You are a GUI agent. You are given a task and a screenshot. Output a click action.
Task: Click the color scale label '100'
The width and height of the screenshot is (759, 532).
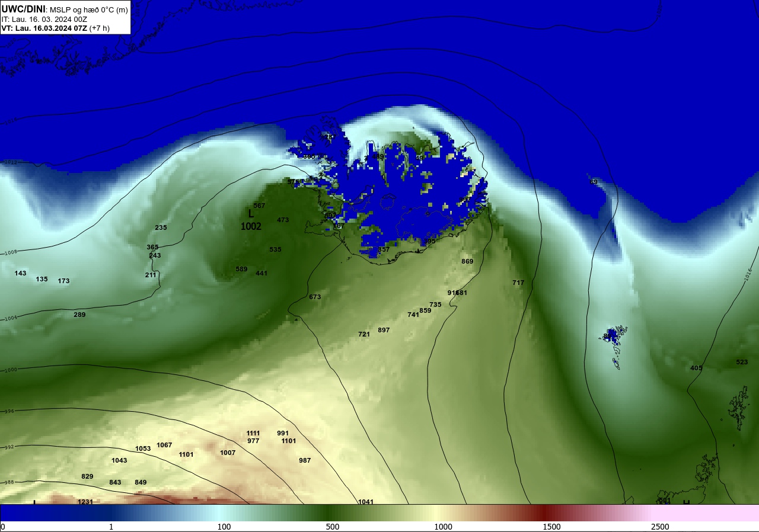224,527
